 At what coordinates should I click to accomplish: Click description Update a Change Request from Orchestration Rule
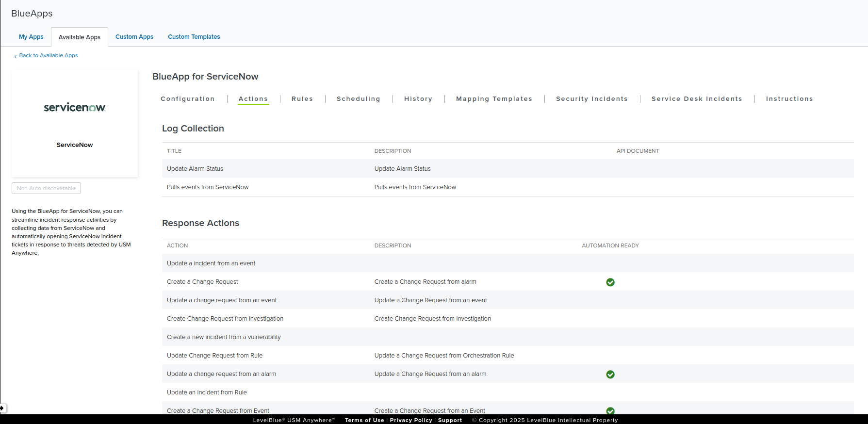pos(444,356)
